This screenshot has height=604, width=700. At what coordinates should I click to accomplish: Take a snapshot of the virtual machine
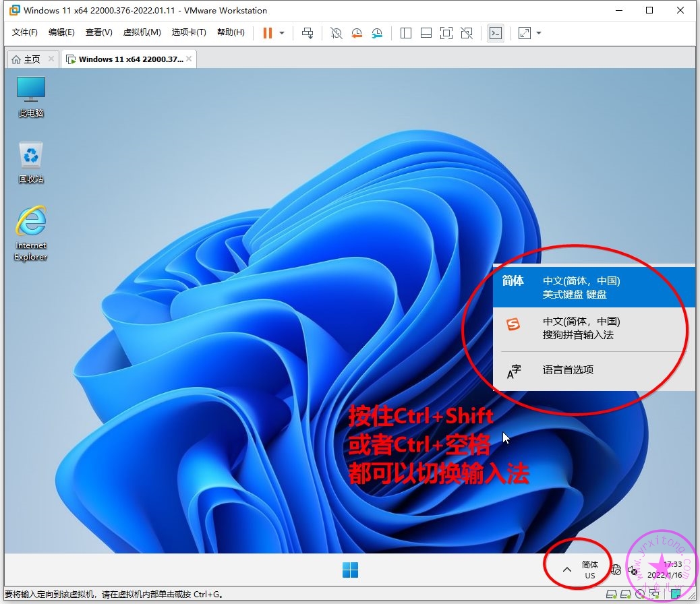tap(336, 33)
